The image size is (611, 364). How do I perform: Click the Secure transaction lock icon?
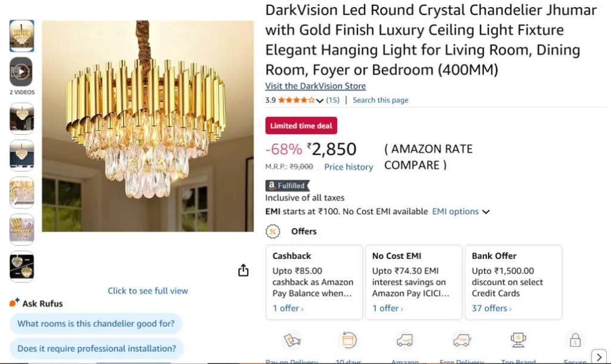[575, 340]
